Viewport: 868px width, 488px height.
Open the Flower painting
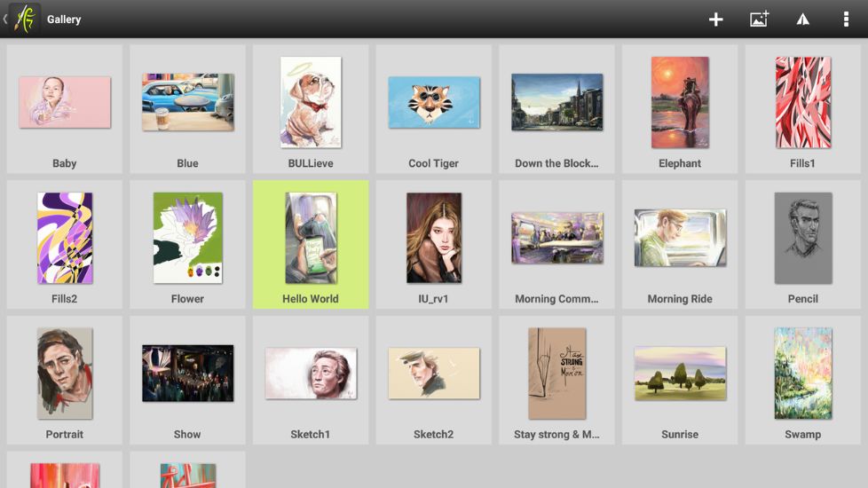187,238
